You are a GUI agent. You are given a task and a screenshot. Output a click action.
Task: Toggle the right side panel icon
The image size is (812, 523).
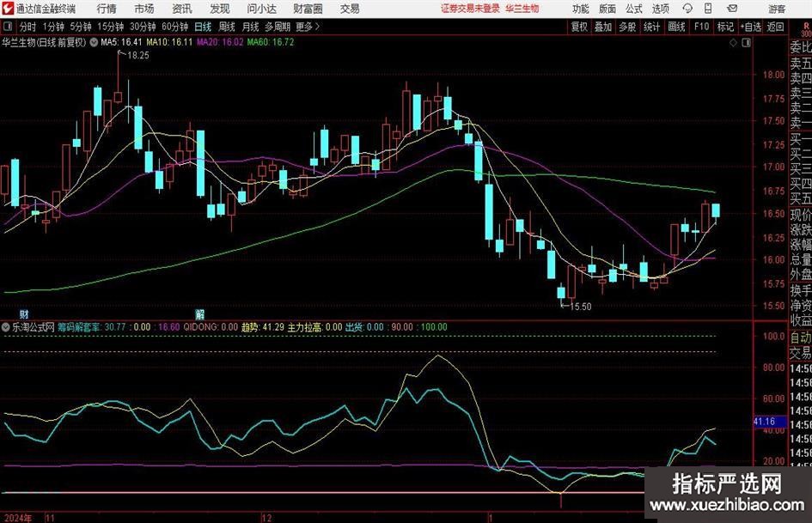(x=747, y=41)
